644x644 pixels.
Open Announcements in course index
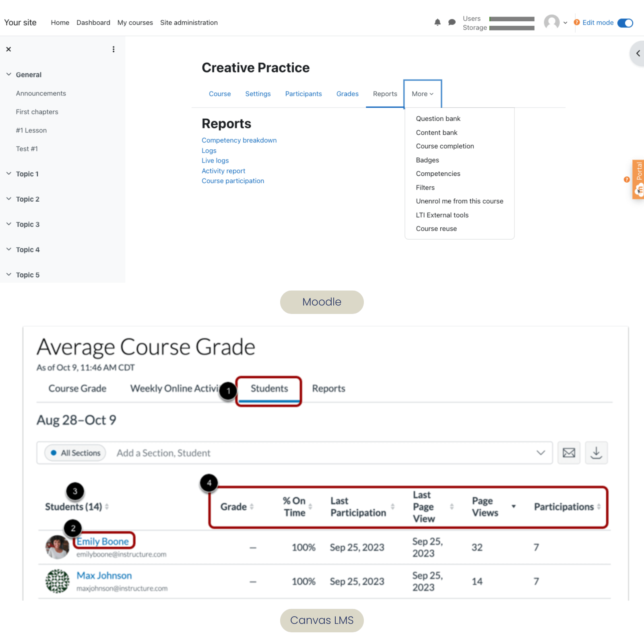point(41,93)
